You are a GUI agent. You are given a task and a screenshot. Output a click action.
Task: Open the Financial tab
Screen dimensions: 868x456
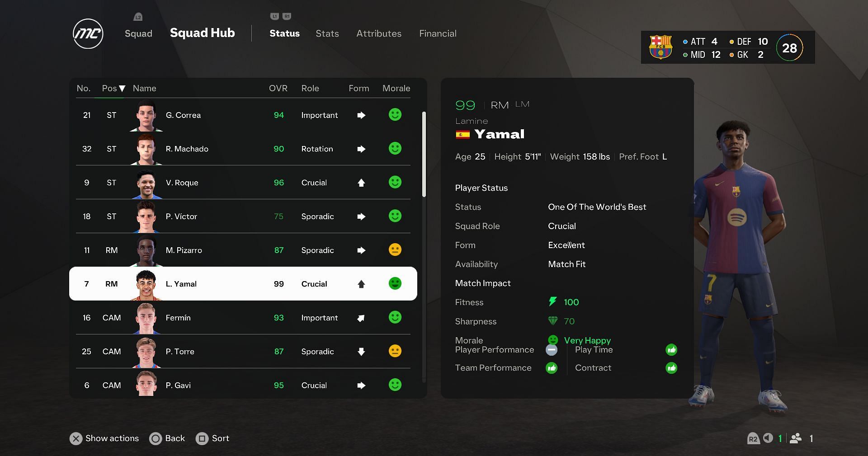(437, 33)
